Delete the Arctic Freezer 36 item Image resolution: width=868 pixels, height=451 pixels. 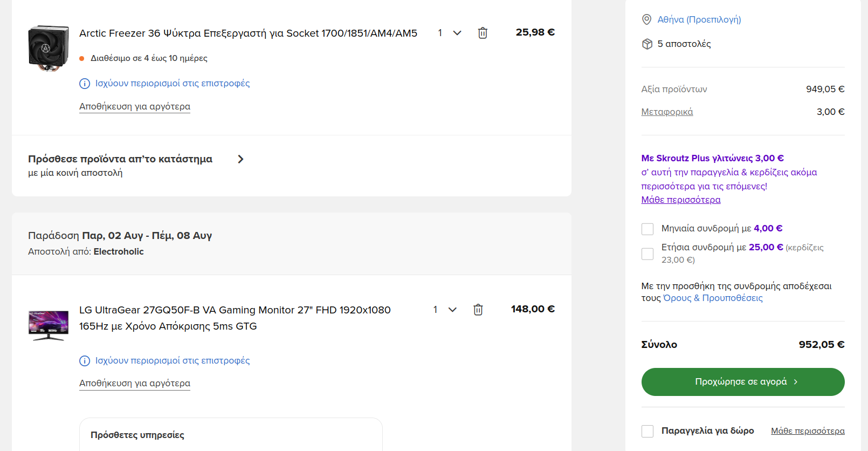[483, 33]
